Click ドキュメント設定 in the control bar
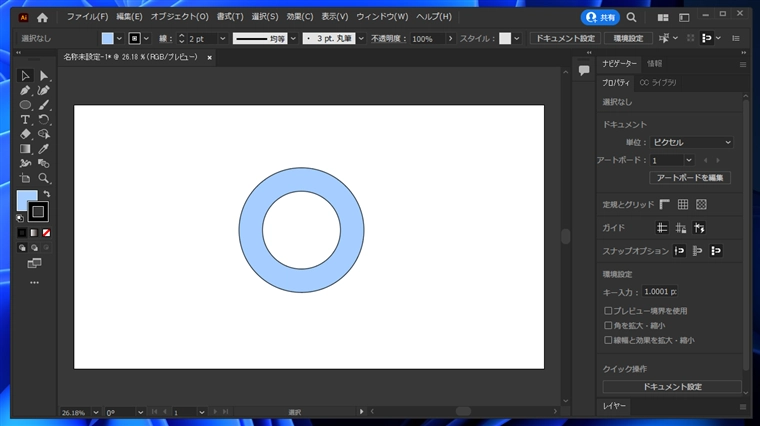The height and width of the screenshot is (426, 760). coord(565,38)
